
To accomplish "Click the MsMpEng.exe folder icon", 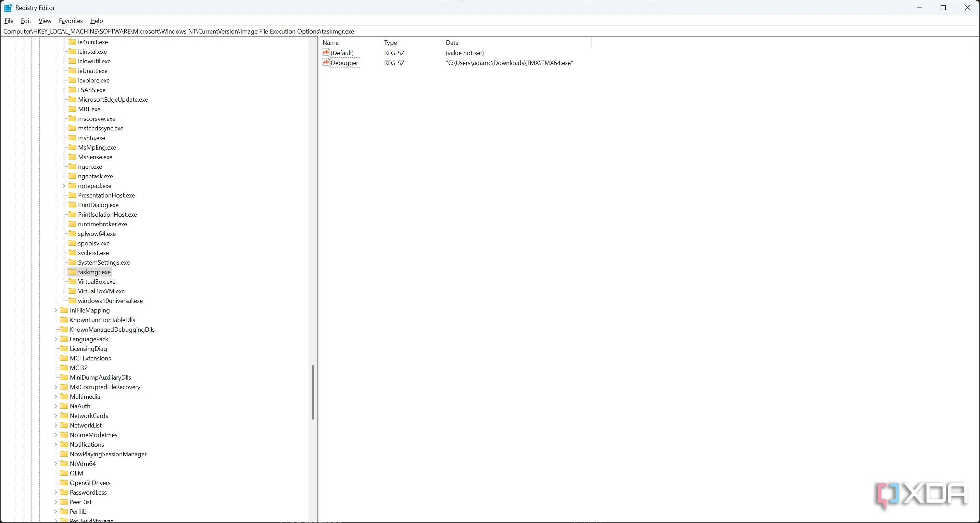I will click(72, 147).
